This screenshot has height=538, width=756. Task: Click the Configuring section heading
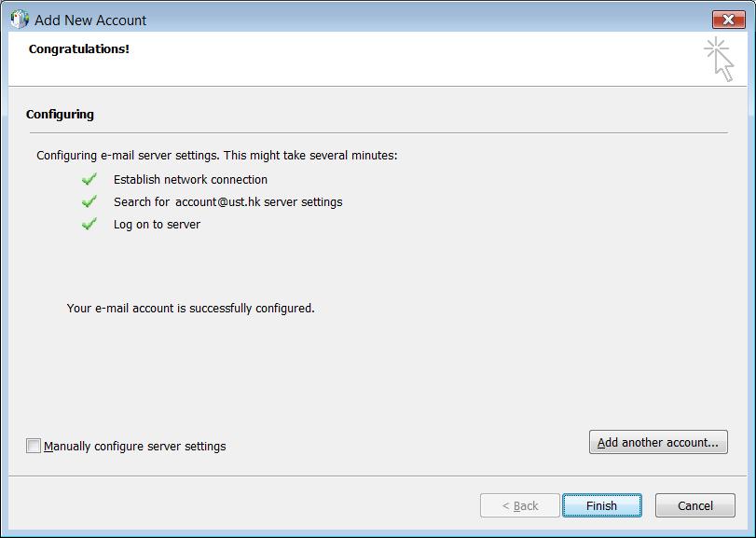point(60,115)
